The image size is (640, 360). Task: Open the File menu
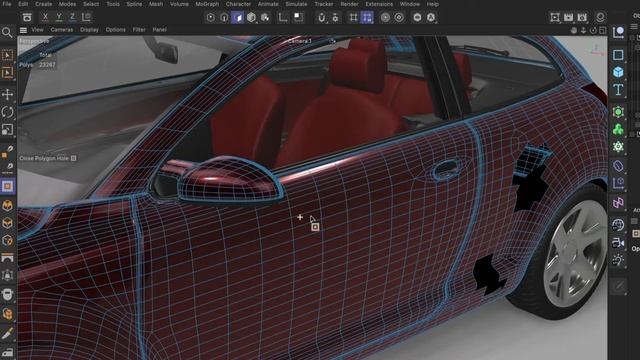pyautogui.click(x=7, y=4)
